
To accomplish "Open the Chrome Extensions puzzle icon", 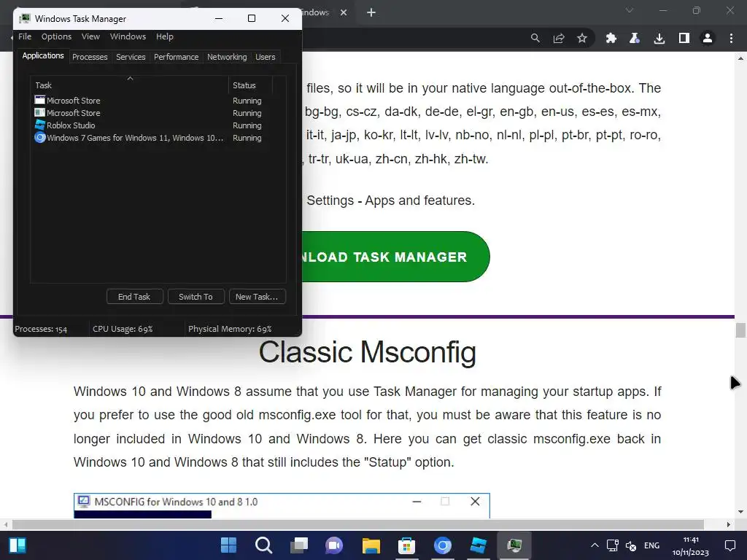I will [x=611, y=38].
